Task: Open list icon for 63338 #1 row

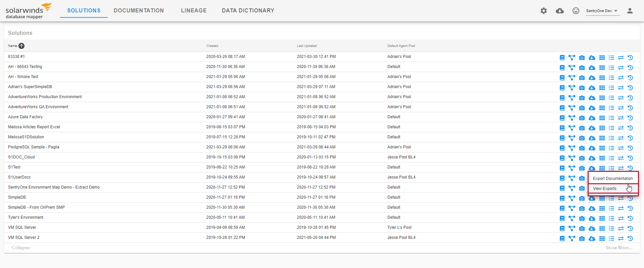Action: click(x=611, y=58)
